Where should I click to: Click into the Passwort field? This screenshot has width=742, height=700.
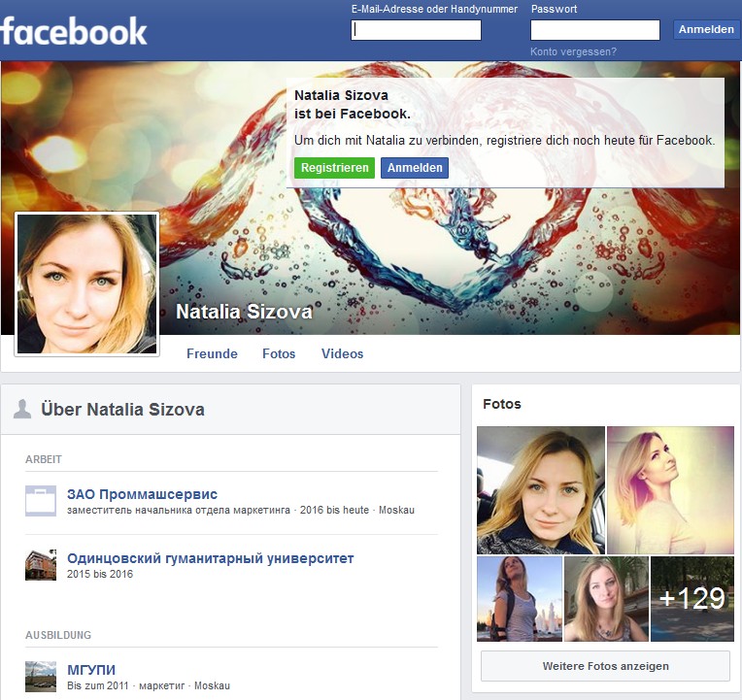pos(594,30)
